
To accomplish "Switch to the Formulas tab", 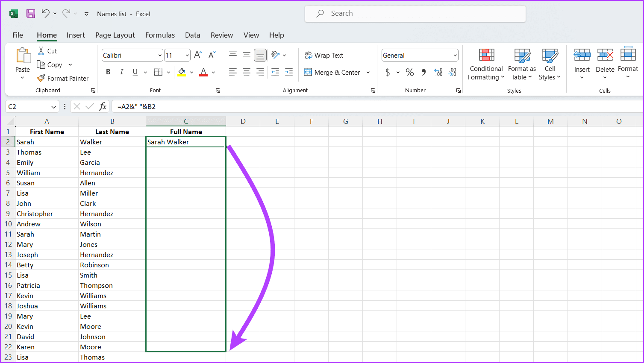I will pyautogui.click(x=160, y=35).
